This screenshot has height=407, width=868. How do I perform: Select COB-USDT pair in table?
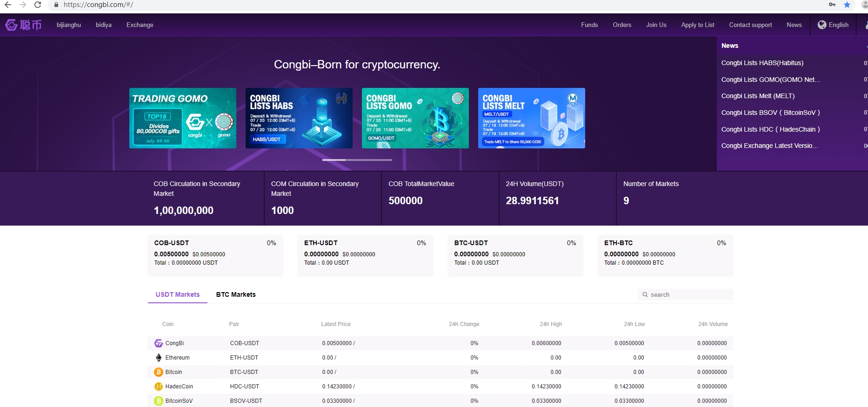coord(245,343)
